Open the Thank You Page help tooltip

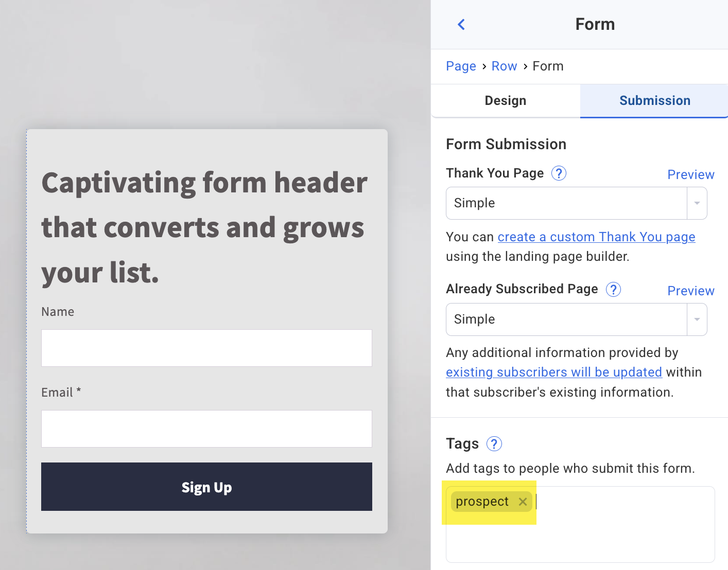(x=559, y=173)
